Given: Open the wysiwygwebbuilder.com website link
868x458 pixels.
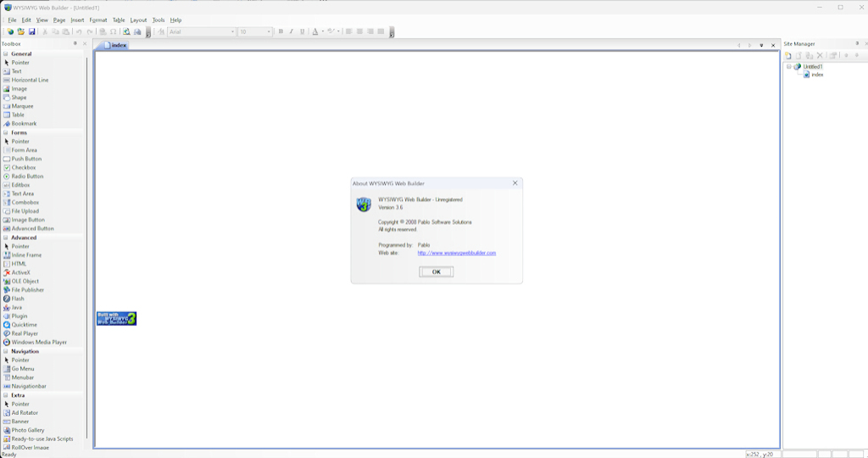Looking at the screenshot, I should 457,253.
